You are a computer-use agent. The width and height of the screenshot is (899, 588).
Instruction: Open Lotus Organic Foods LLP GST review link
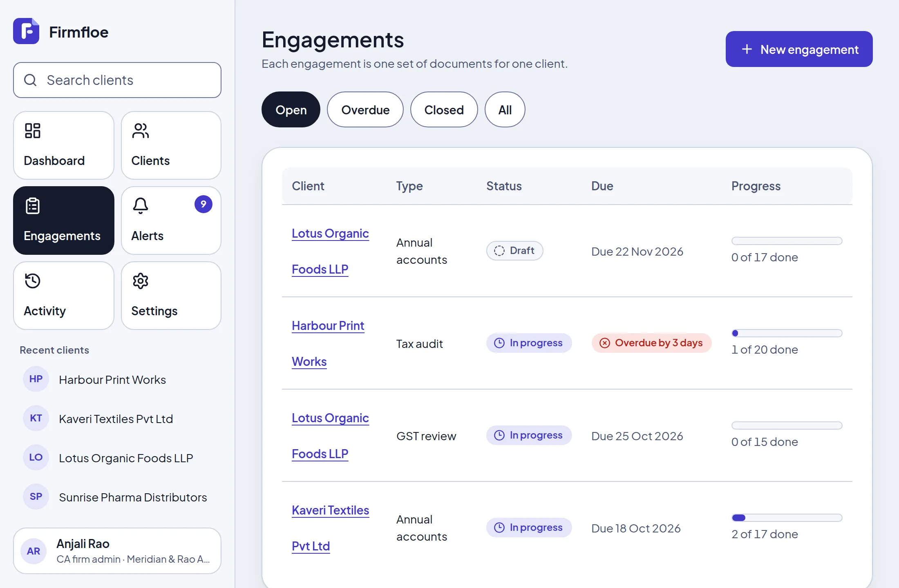coord(330,436)
